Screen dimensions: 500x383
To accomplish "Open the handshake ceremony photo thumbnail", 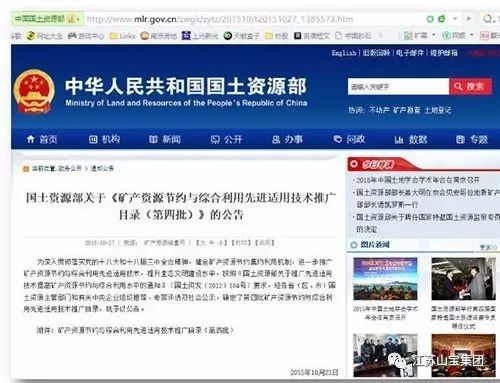I will coord(463,278).
